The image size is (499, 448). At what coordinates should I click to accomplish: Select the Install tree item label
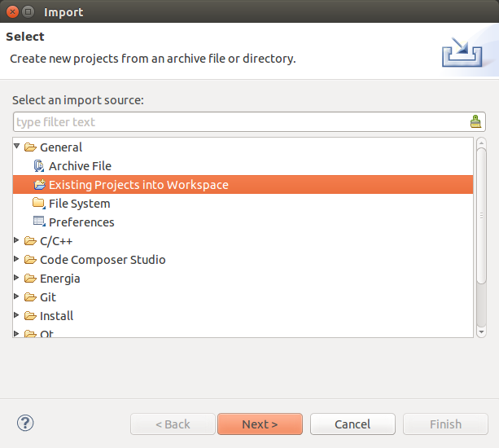56,316
